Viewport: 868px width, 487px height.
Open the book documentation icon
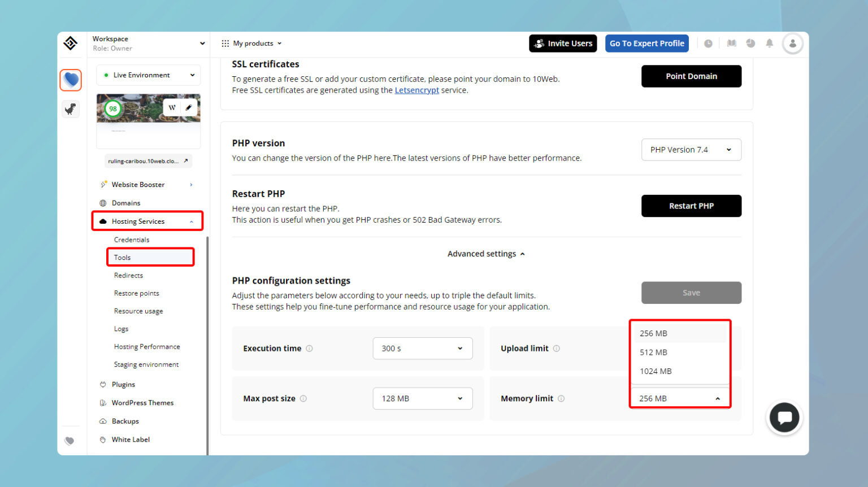point(731,44)
